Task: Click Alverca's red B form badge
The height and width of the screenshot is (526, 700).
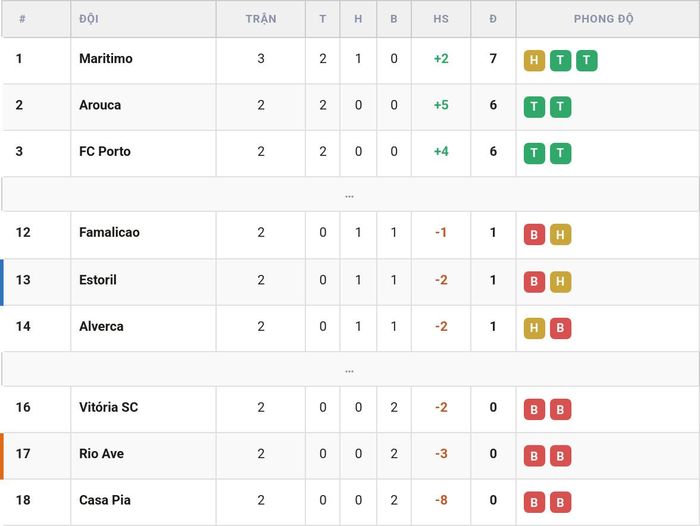Action: (560, 329)
